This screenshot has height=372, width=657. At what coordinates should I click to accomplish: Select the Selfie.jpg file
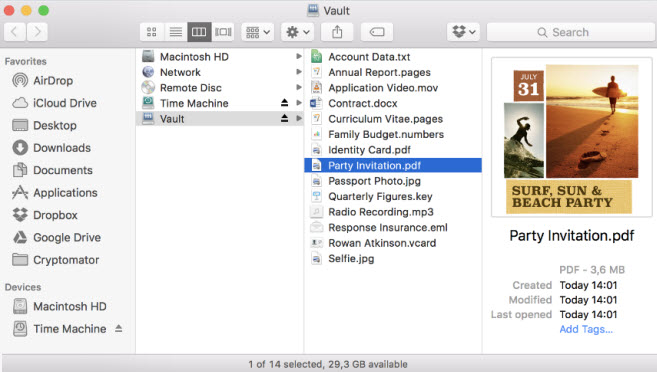point(393,258)
